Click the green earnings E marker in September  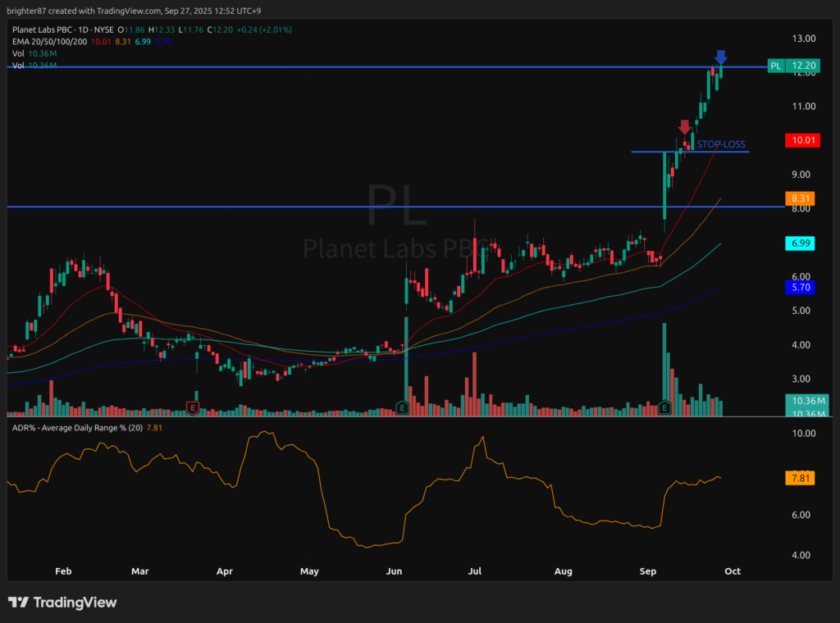664,408
